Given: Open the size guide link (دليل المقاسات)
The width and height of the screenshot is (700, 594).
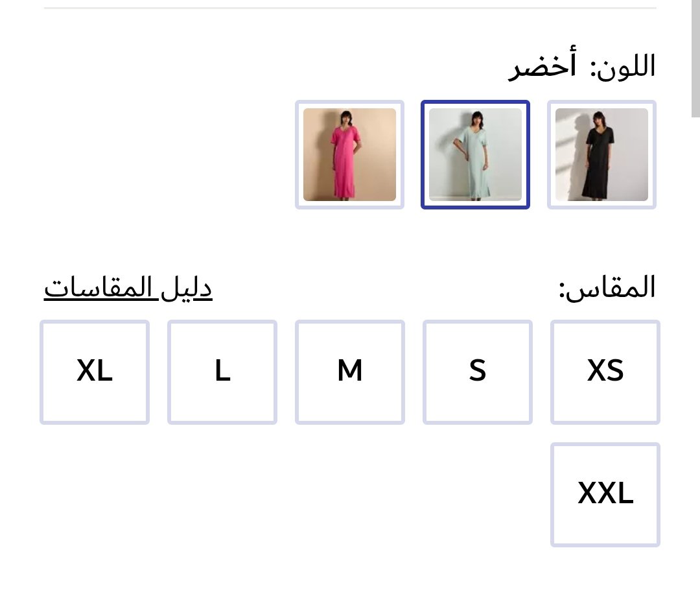Looking at the screenshot, I should pyautogui.click(x=128, y=289).
